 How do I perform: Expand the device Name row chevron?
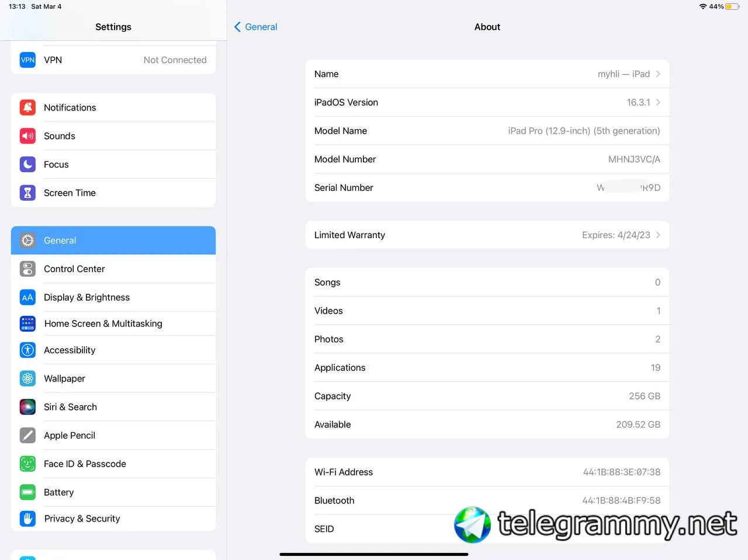pyautogui.click(x=658, y=74)
